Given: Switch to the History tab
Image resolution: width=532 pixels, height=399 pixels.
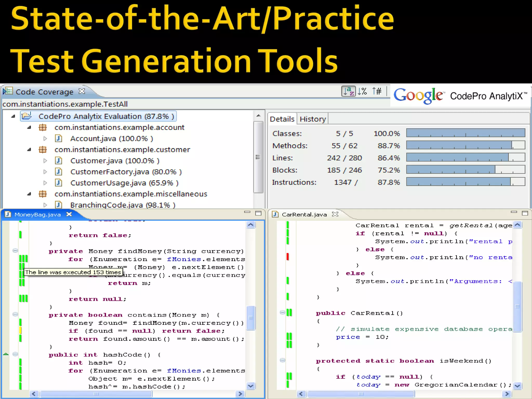Looking at the screenshot, I should click(312, 119).
